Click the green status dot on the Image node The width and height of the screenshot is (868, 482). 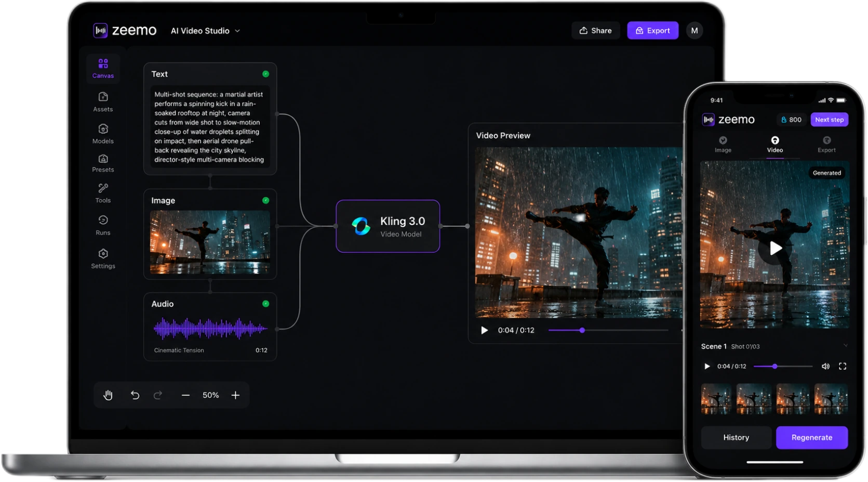[266, 200]
